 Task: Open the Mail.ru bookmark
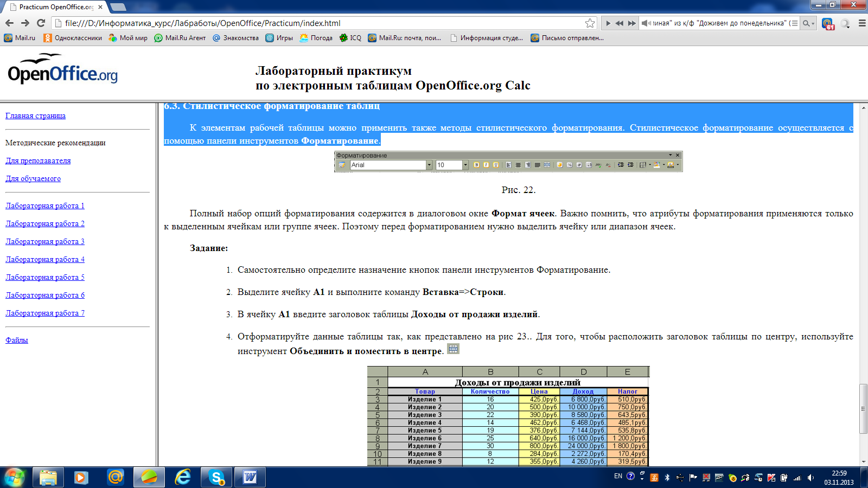click(x=20, y=38)
